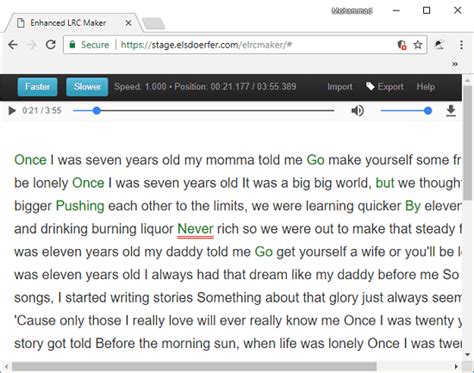Click the word "Something" in the lyrics
Image resolution: width=474 pixels, height=373 pixels.
pos(229,298)
